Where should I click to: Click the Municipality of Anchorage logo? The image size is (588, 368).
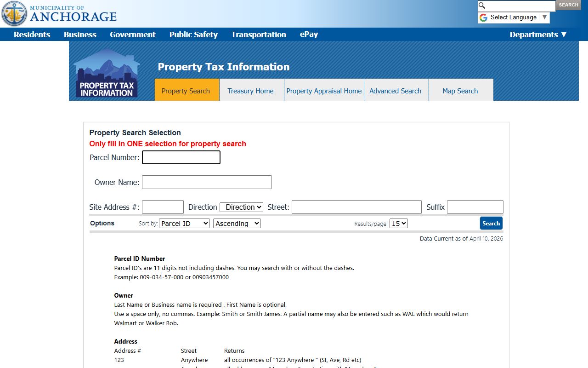(59, 14)
